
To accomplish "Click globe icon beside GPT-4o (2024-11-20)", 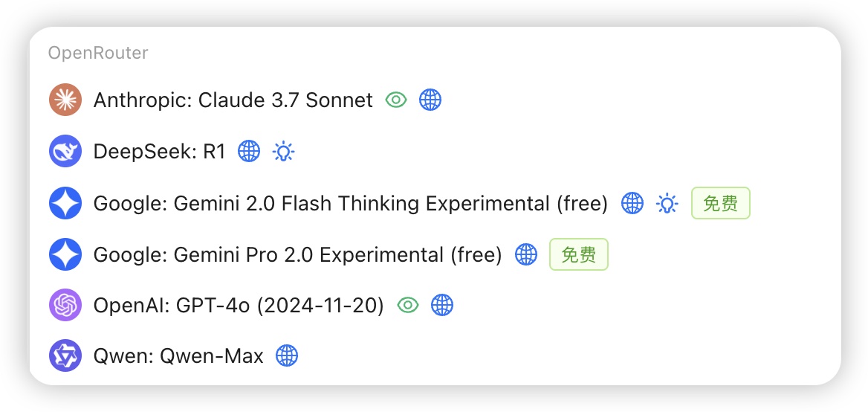I will click(442, 305).
